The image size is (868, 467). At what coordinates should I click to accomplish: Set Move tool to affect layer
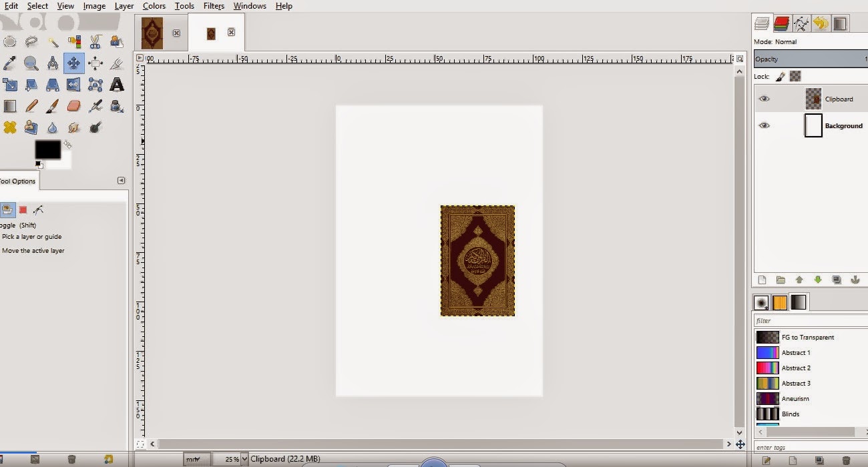click(x=7, y=209)
